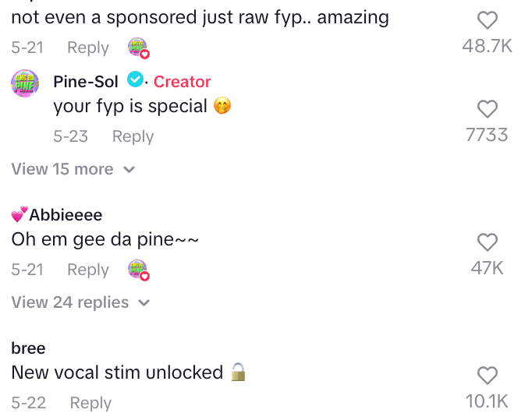The image size is (532, 413).
Task: Open the Pine-Sol username link
Action: (86, 81)
